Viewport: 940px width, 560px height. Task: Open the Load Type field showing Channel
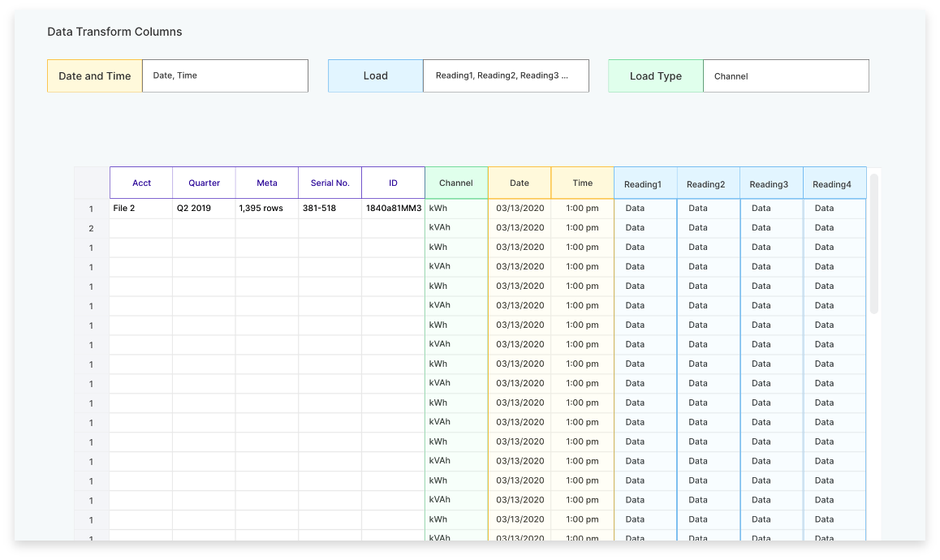786,76
